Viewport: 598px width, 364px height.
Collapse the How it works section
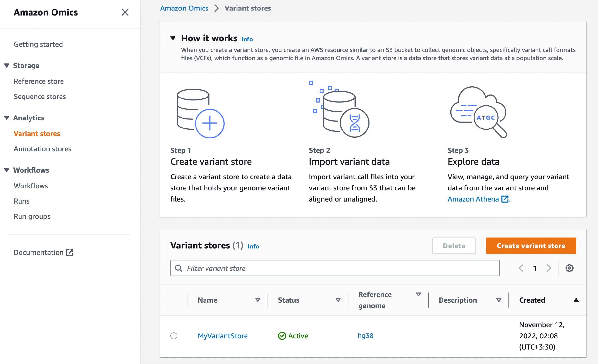pyautogui.click(x=173, y=38)
